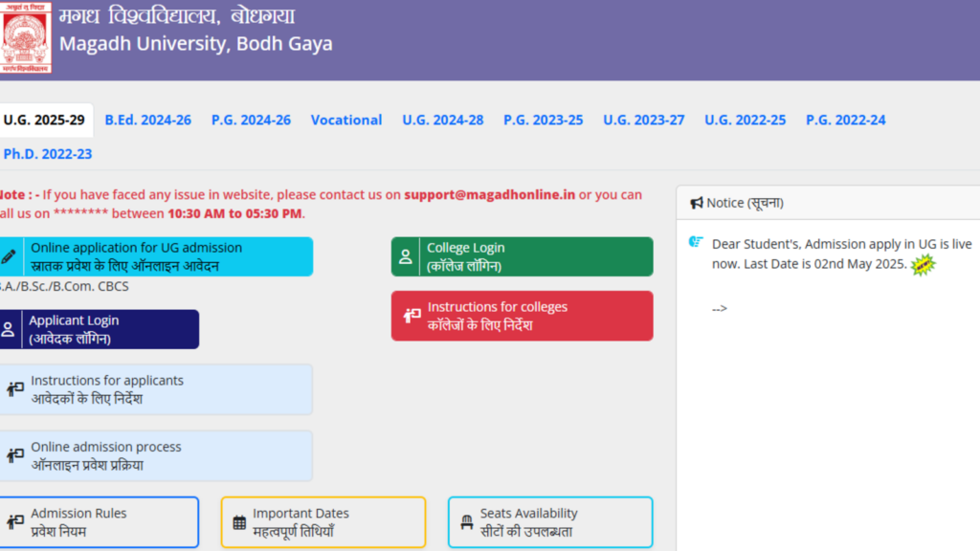This screenshot has height=551, width=980.
Task: Click the green 'new' burst badge
Action: click(x=924, y=264)
